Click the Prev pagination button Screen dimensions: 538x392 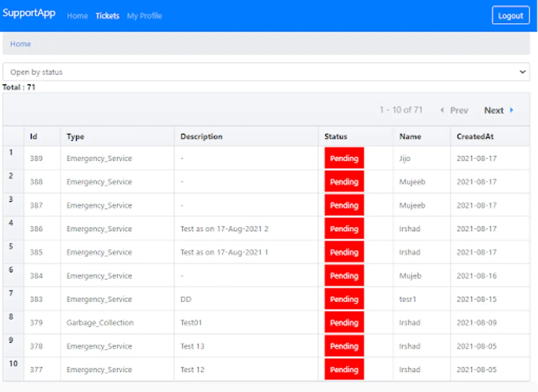point(454,110)
